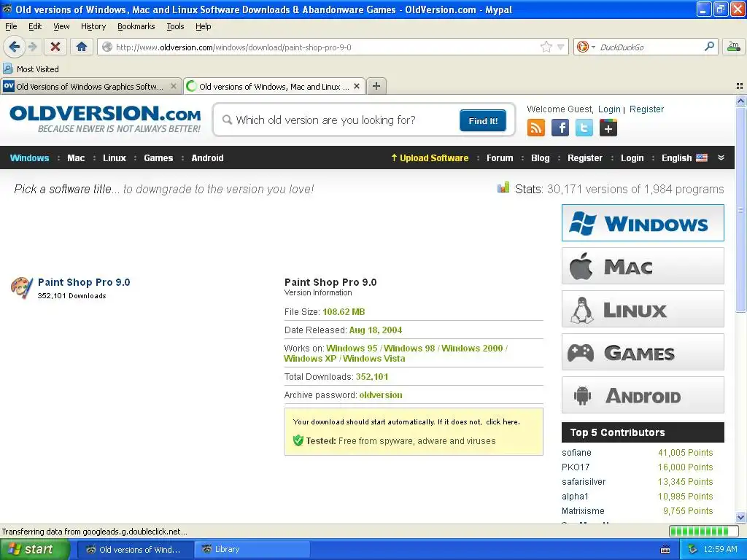The image size is (747, 560).
Task: Click the Paint Shop Pro palette icon
Action: coord(22,288)
